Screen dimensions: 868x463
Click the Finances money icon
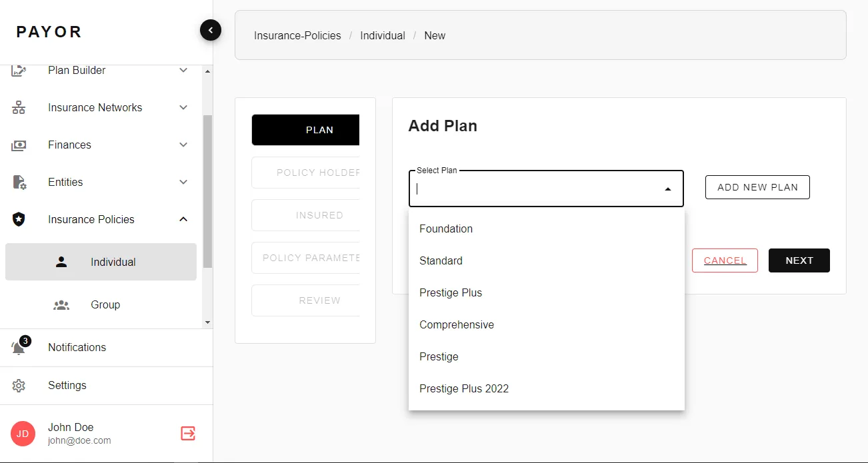tap(19, 145)
